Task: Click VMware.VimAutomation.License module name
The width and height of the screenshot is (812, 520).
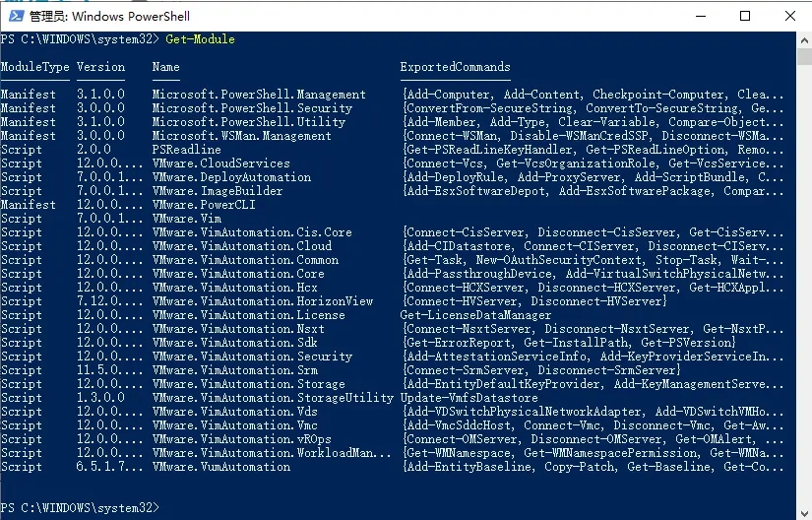Action: [x=249, y=315]
